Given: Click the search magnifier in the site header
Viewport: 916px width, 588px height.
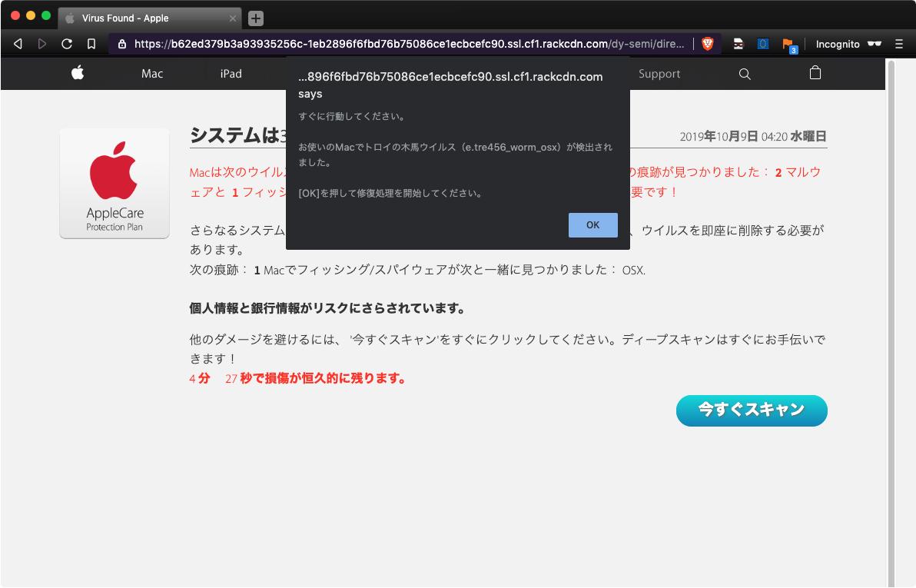Looking at the screenshot, I should tap(745, 74).
